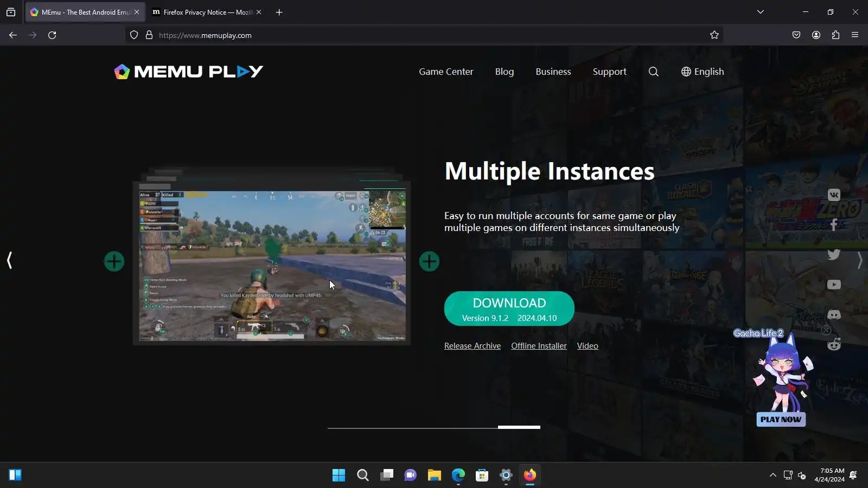The height and width of the screenshot is (488, 868).
Task: Open the Extensions puzzle icon
Action: (x=835, y=35)
